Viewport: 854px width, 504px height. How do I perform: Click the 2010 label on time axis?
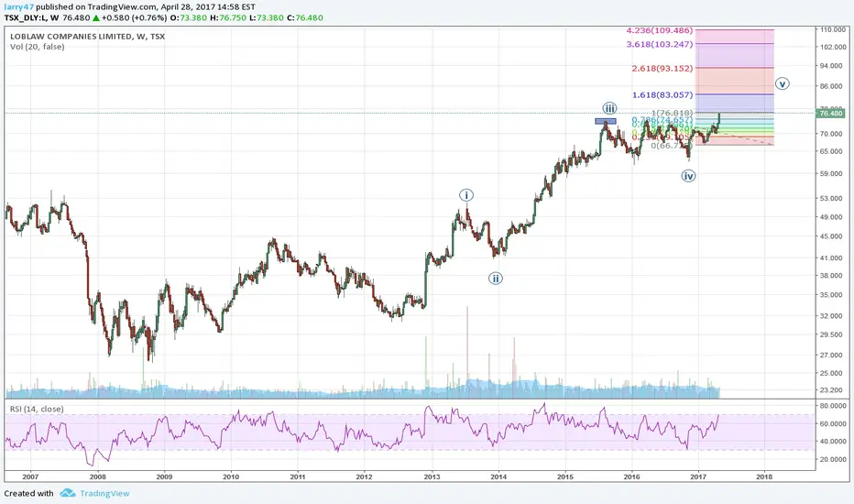pyautogui.click(x=231, y=477)
